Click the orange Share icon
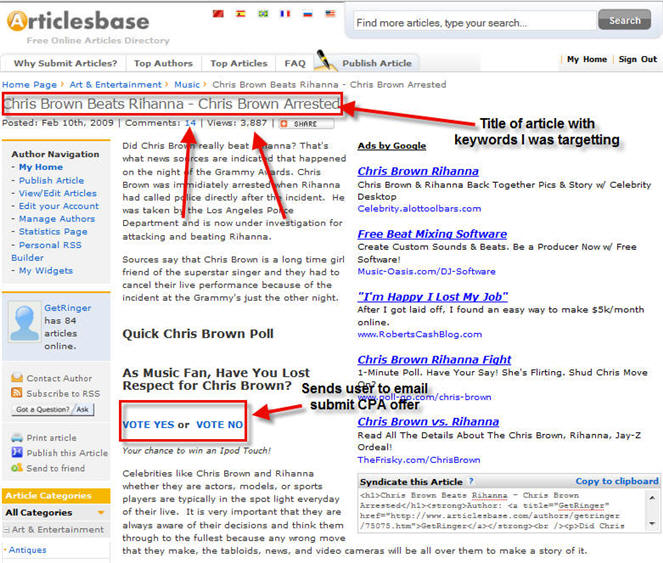 (284, 124)
